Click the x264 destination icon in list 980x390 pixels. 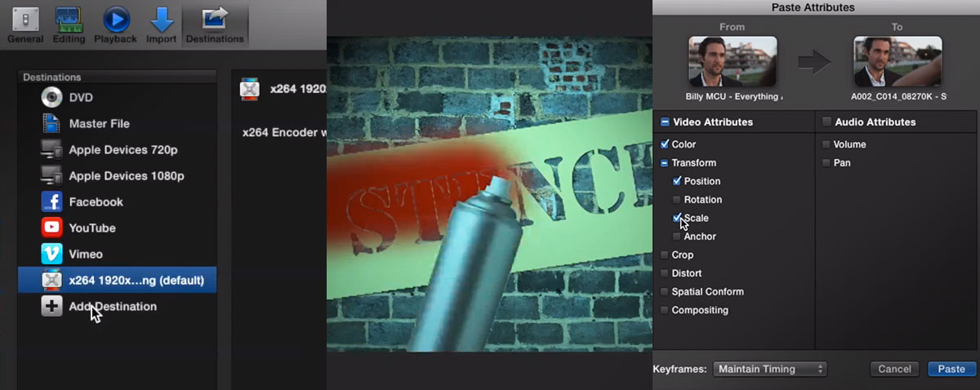pyautogui.click(x=51, y=280)
